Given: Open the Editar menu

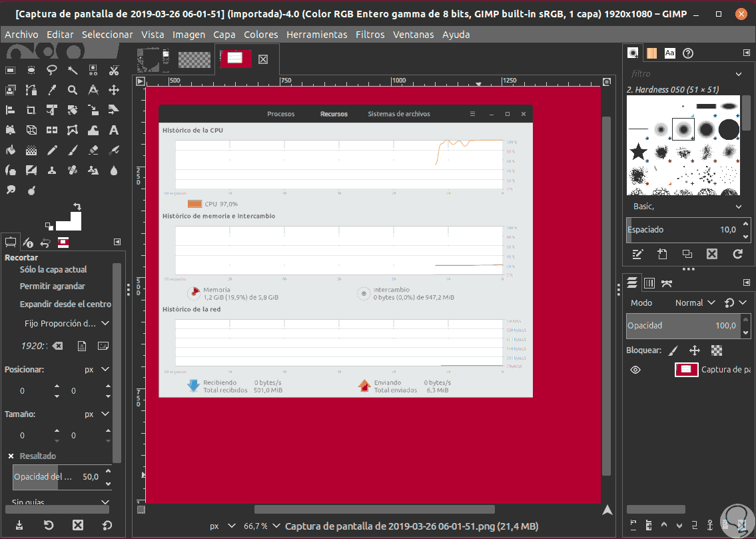Looking at the screenshot, I should pos(60,35).
